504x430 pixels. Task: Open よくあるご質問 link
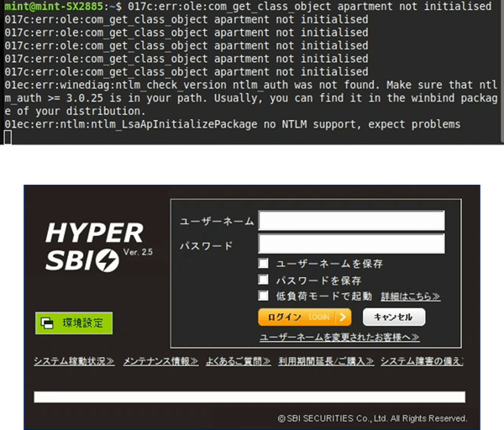click(x=239, y=361)
